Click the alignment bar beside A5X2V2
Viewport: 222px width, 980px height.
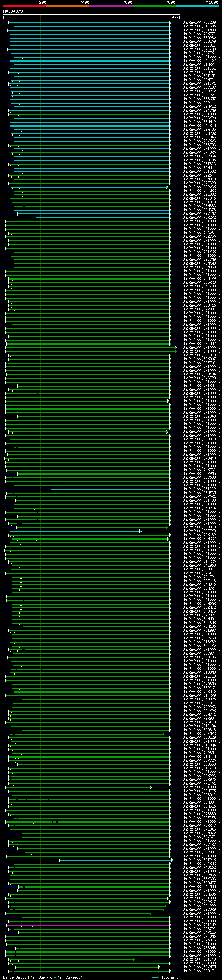click(104, 218)
